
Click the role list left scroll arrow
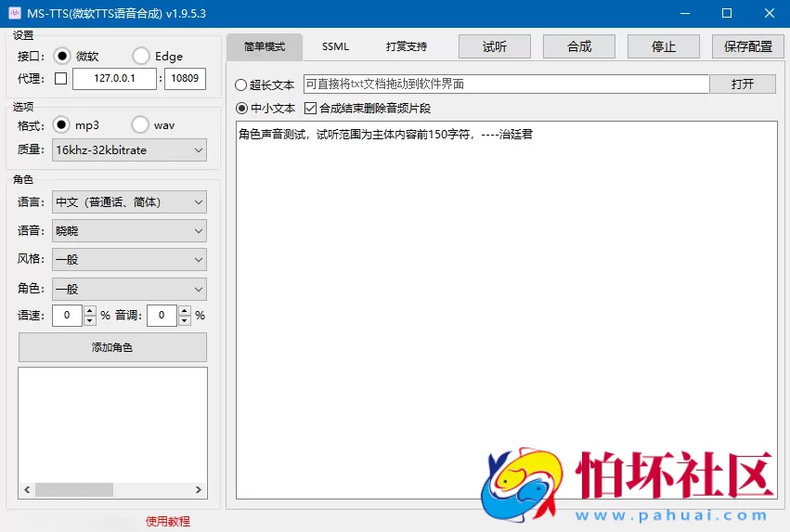27,489
